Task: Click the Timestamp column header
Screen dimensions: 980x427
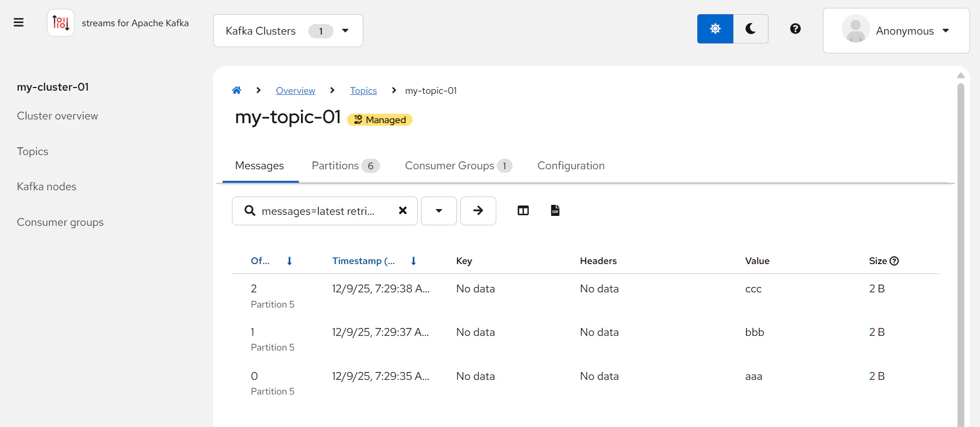Action: pos(363,261)
